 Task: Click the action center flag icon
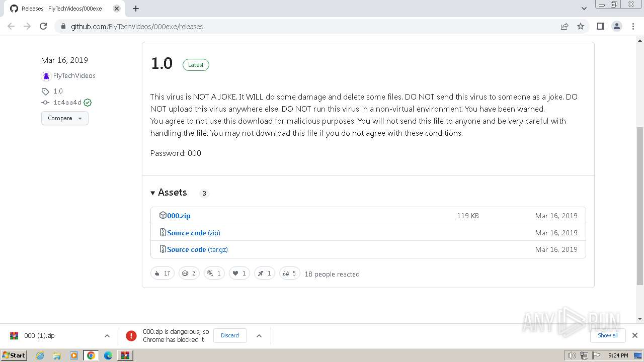point(595,355)
